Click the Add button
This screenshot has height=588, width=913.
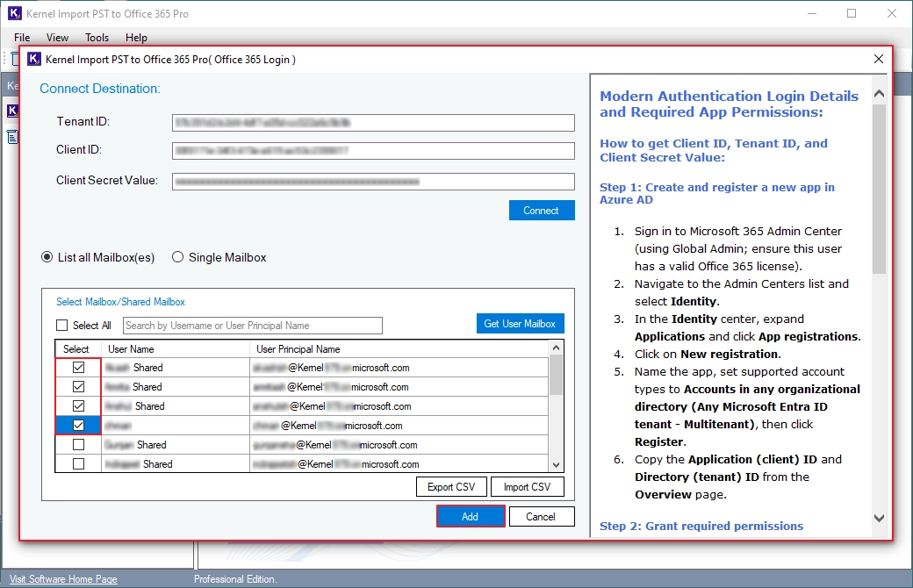(x=471, y=516)
